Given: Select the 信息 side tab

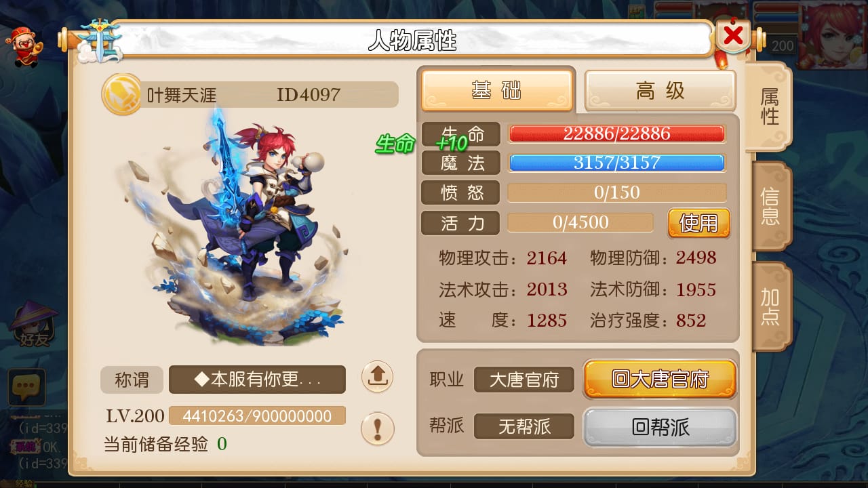Looking at the screenshot, I should 770,207.
